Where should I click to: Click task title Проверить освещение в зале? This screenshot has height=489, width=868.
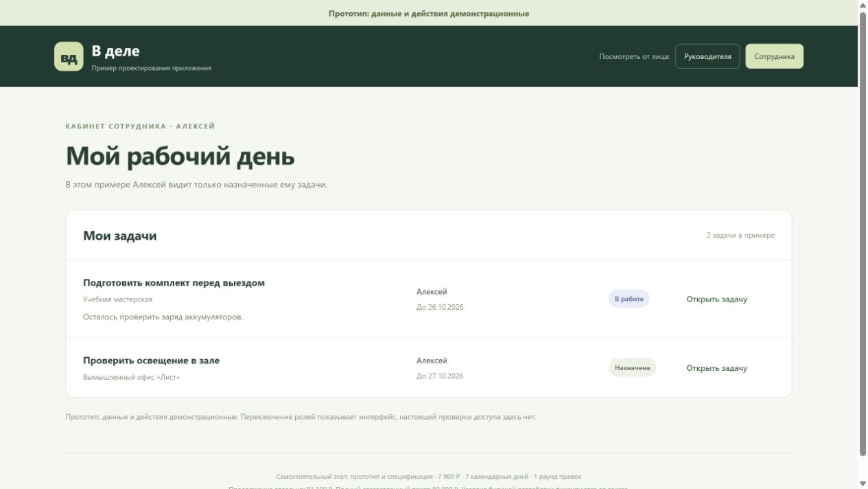pos(151,361)
